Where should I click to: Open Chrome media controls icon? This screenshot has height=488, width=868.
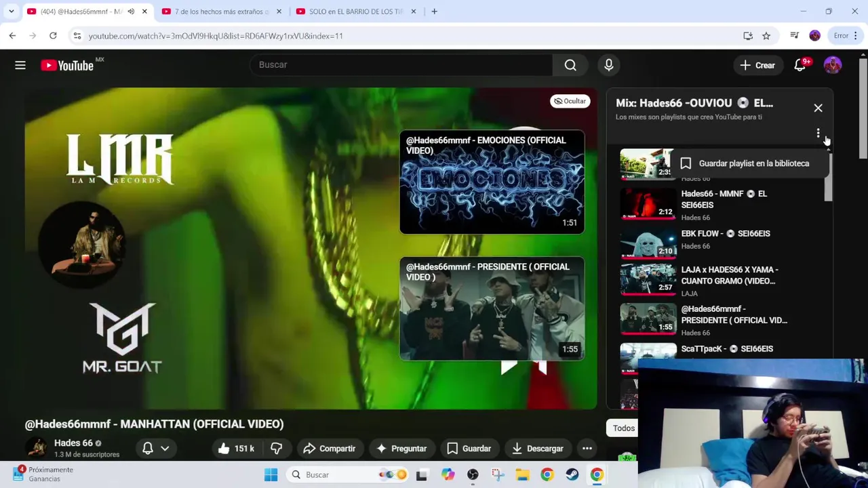(795, 36)
